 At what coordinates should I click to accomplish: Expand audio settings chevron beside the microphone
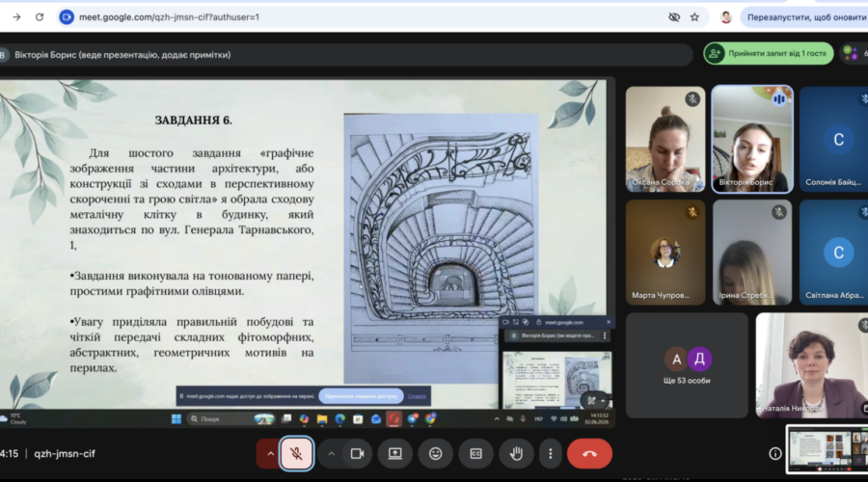pyautogui.click(x=270, y=454)
